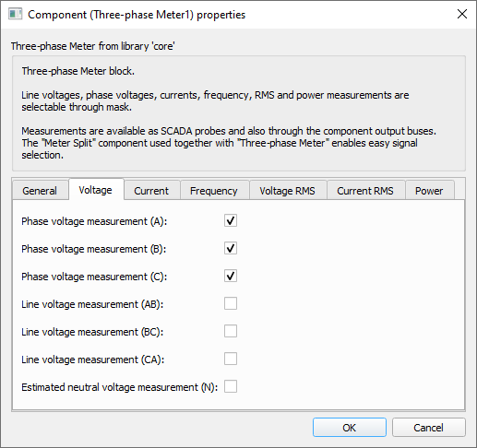Image resolution: width=477 pixels, height=448 pixels.
Task: Switch to the General tab
Action: pos(40,191)
